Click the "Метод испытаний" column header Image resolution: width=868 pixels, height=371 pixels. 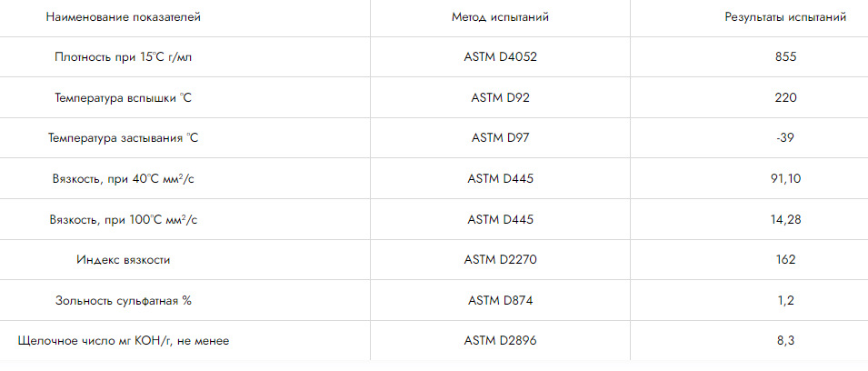click(500, 17)
